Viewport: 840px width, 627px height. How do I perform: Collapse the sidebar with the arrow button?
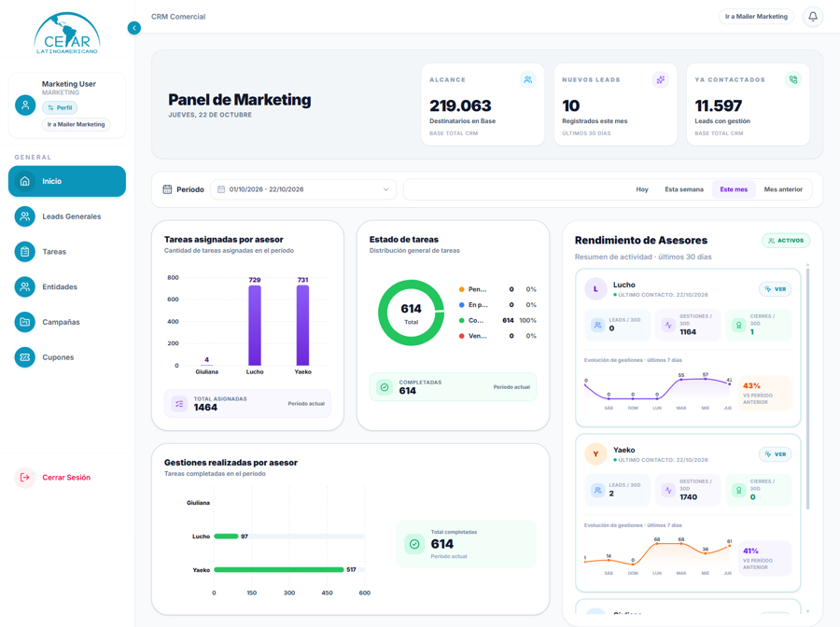click(133, 28)
